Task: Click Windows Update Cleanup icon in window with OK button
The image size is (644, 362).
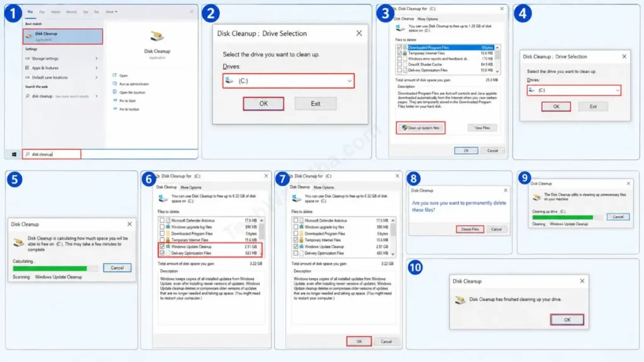Action: 301,246
